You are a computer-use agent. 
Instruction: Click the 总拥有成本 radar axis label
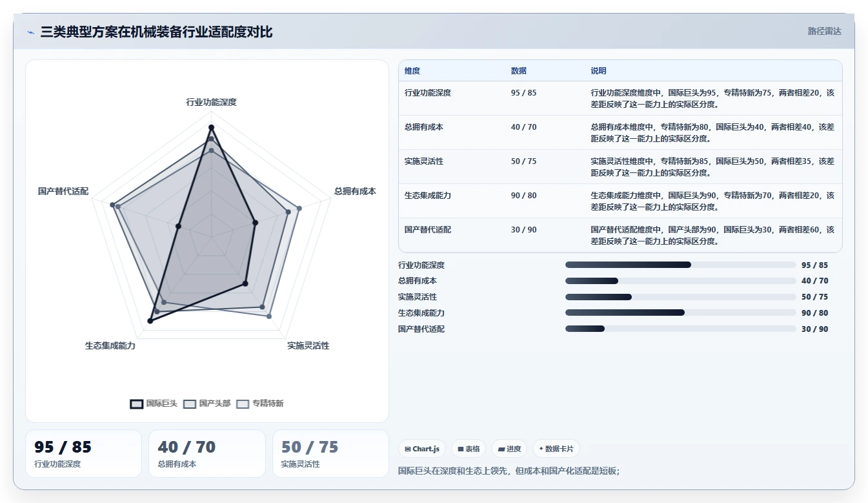coord(355,191)
